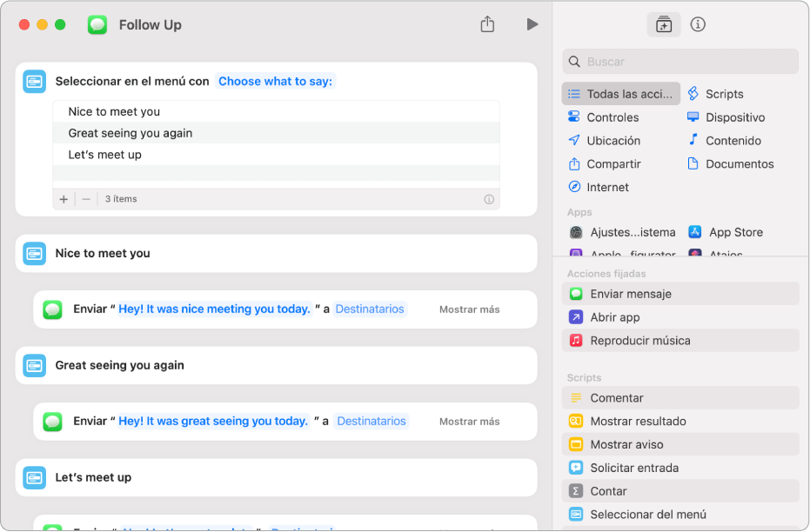Click the 3 ítems count label
The height and width of the screenshot is (532, 810).
[x=121, y=199]
